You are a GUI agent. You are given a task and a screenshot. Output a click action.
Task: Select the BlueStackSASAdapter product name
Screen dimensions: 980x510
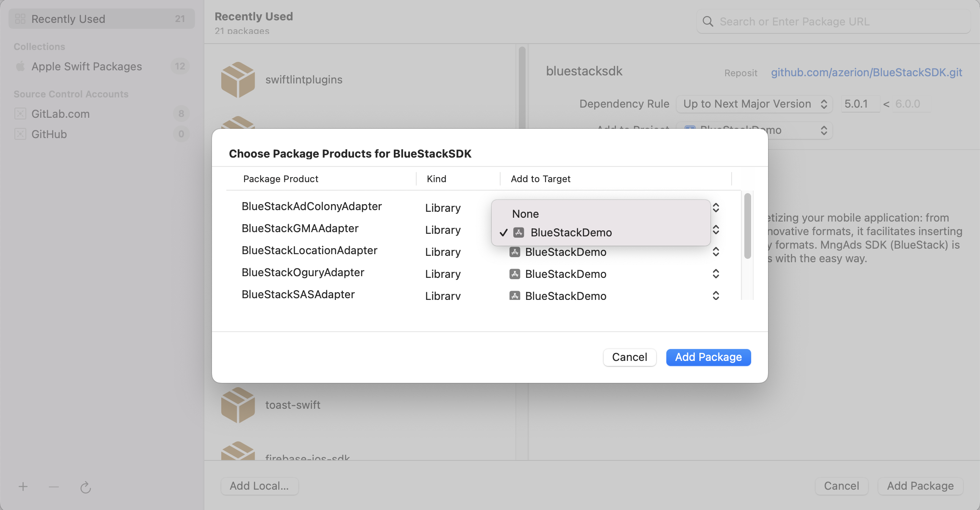[x=298, y=294]
